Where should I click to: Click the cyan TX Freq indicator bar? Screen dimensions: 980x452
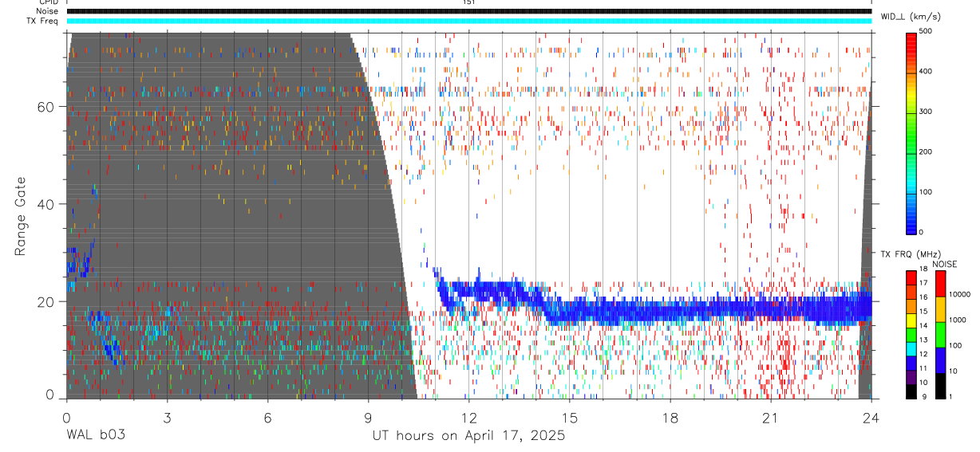[468, 21]
